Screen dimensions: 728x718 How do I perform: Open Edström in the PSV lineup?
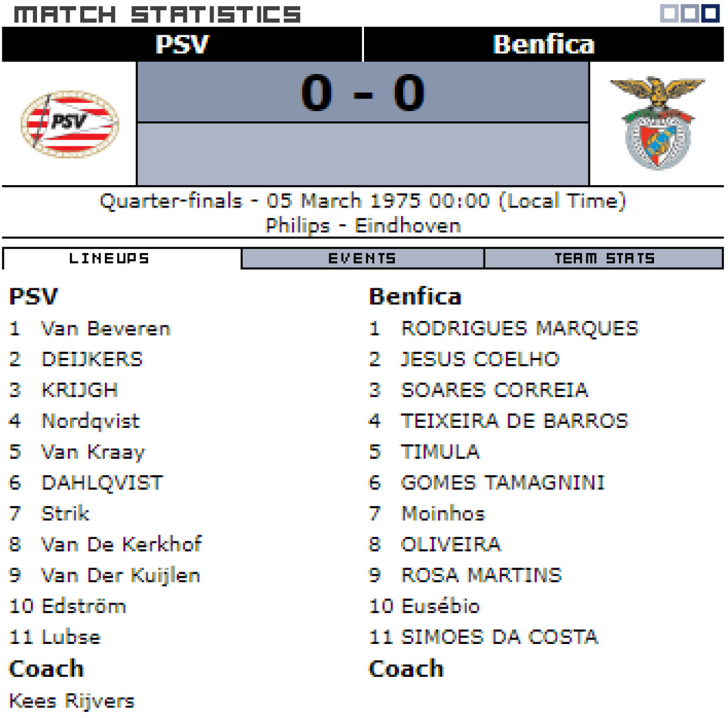click(x=84, y=606)
